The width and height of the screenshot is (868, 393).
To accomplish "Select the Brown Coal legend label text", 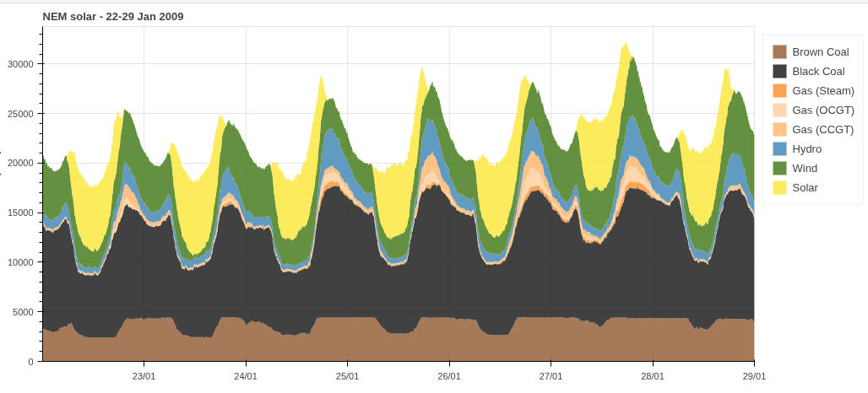I will 821,52.
